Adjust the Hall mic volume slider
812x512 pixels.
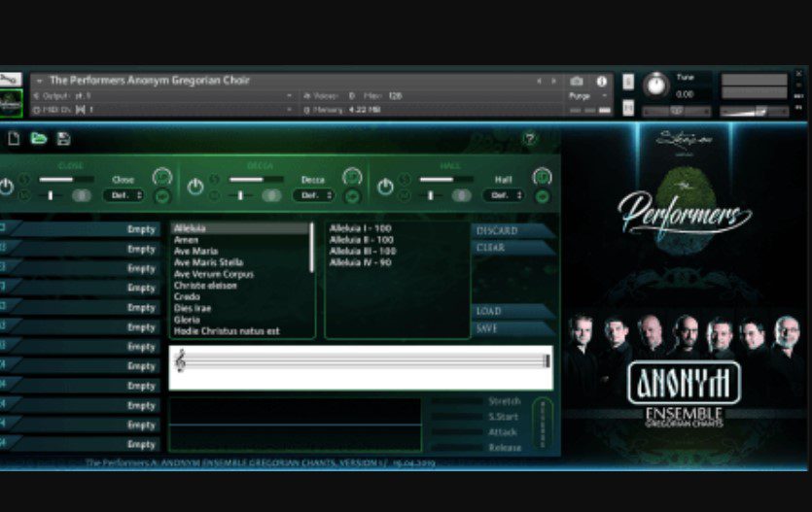(x=446, y=180)
